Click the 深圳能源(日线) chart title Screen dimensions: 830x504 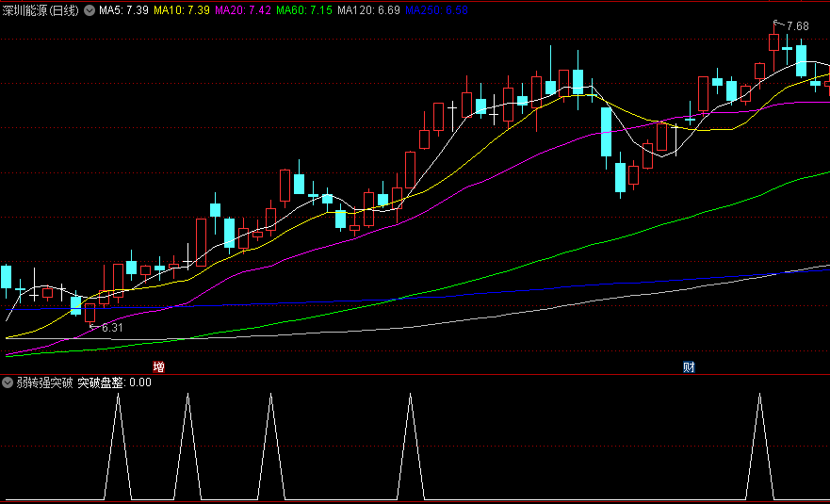41,10
